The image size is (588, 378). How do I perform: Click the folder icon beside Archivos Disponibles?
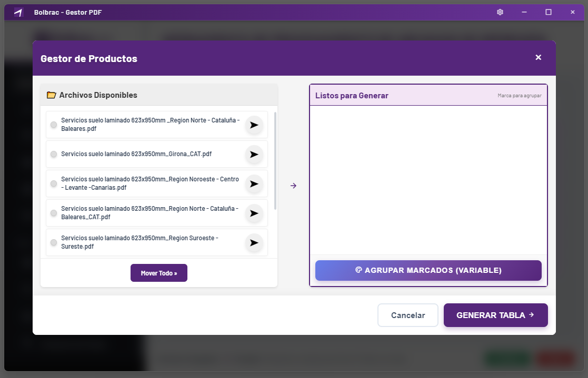pos(52,95)
